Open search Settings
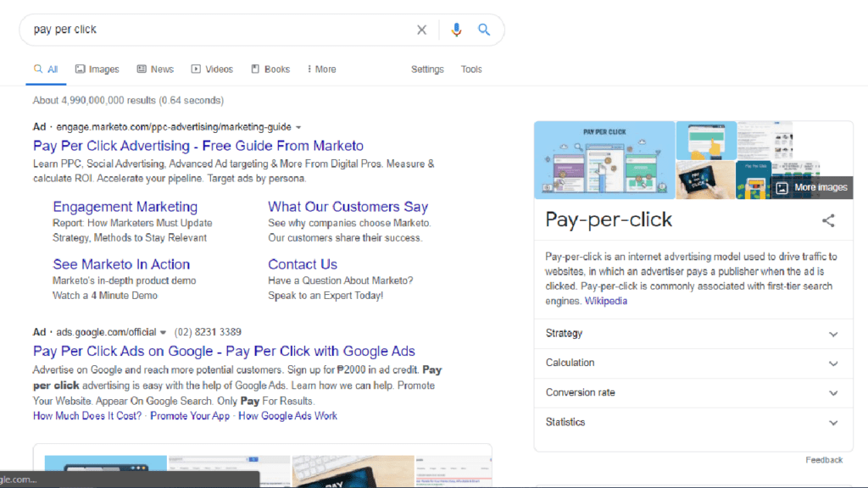The image size is (868, 488). click(x=427, y=69)
